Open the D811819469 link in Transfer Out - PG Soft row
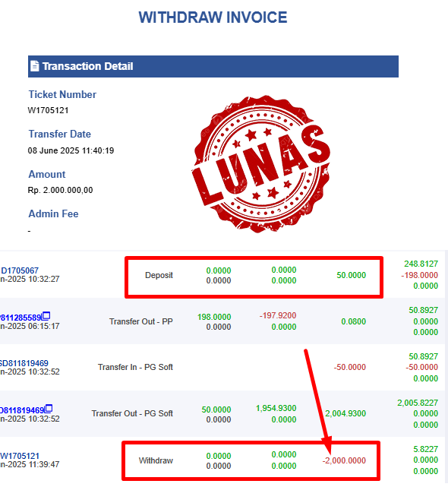448x487 pixels. click(x=22, y=410)
